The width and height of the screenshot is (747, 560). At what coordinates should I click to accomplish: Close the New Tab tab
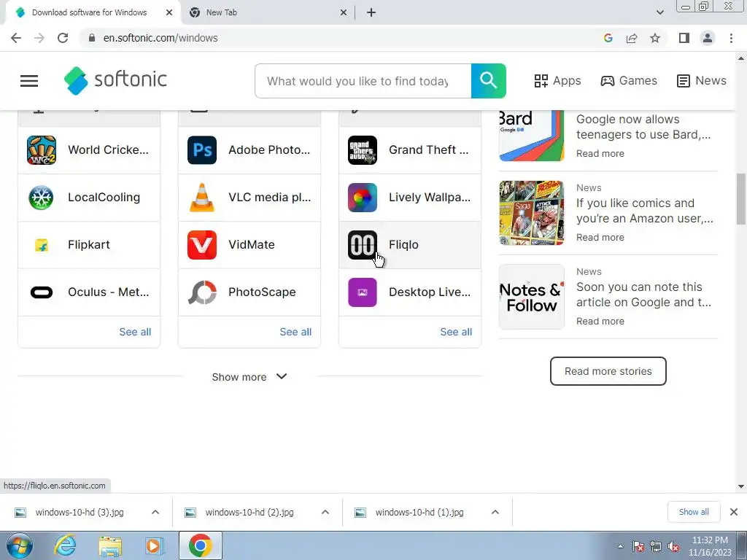pyautogui.click(x=344, y=13)
